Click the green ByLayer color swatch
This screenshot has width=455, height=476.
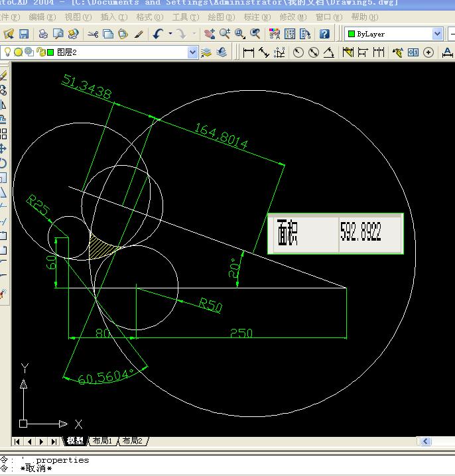[352, 34]
